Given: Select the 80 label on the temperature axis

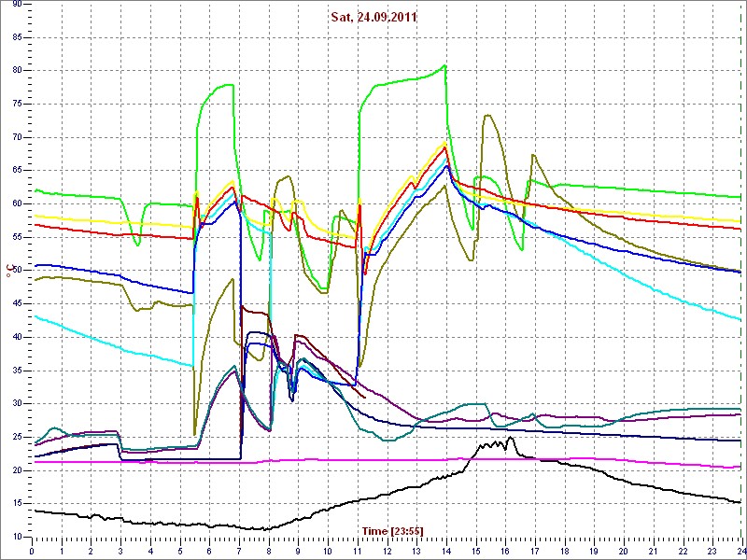Looking at the screenshot, I should coord(16,71).
